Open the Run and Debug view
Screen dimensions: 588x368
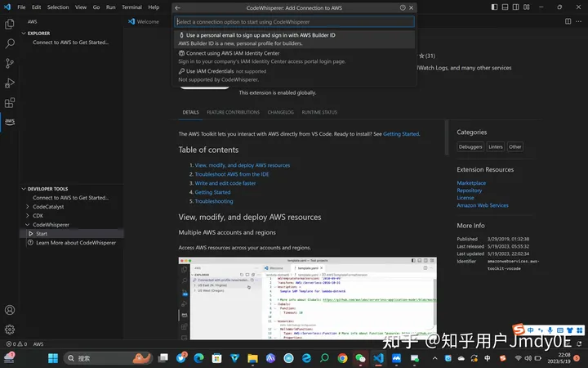tap(9, 83)
